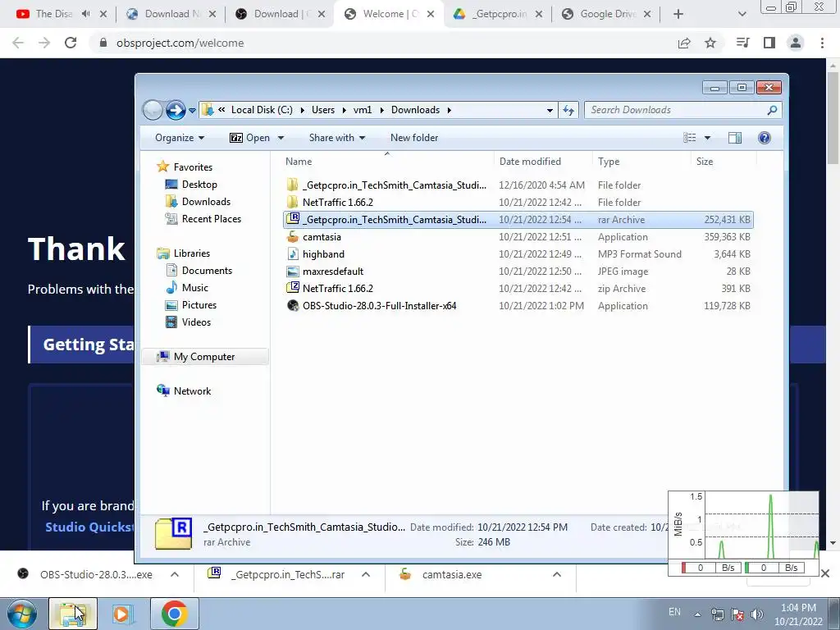
Task: Expand the address bar previous locations dropdown
Action: coord(550,111)
